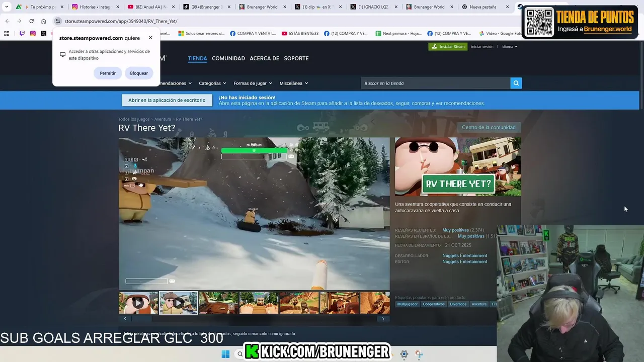Open the ACERCA DE page
Image resolution: width=644 pixels, height=362 pixels.
tap(264, 58)
